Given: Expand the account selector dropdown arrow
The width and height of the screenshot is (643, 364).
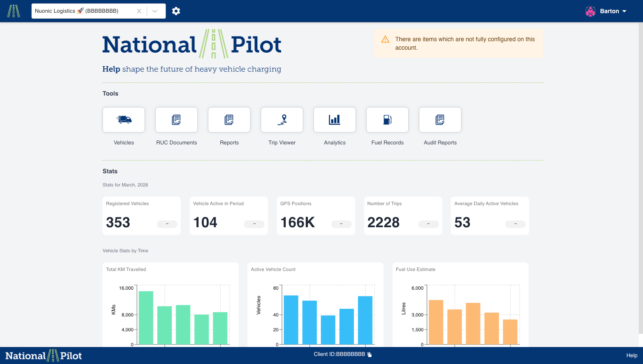Looking at the screenshot, I should coord(155,11).
